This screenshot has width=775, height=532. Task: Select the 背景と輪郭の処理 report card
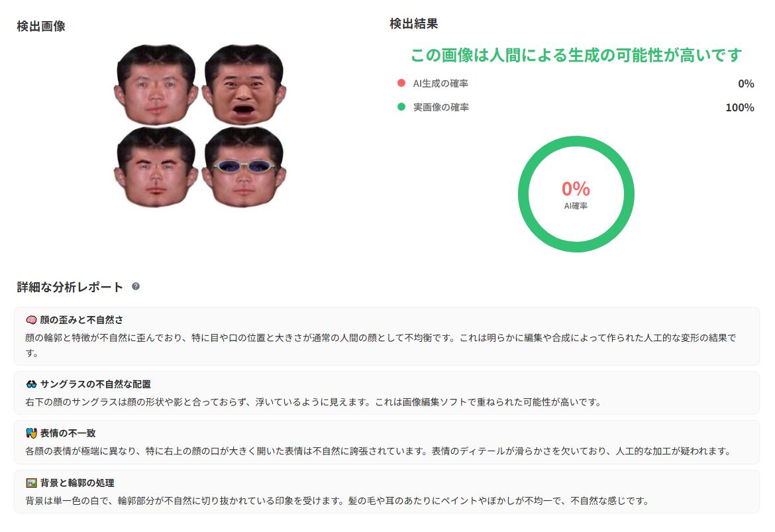387,492
